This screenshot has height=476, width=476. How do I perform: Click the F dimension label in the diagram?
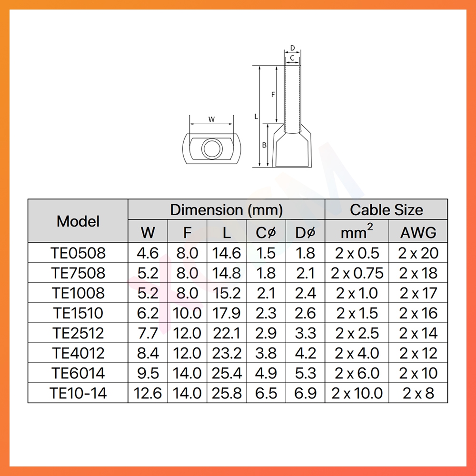point(273,94)
